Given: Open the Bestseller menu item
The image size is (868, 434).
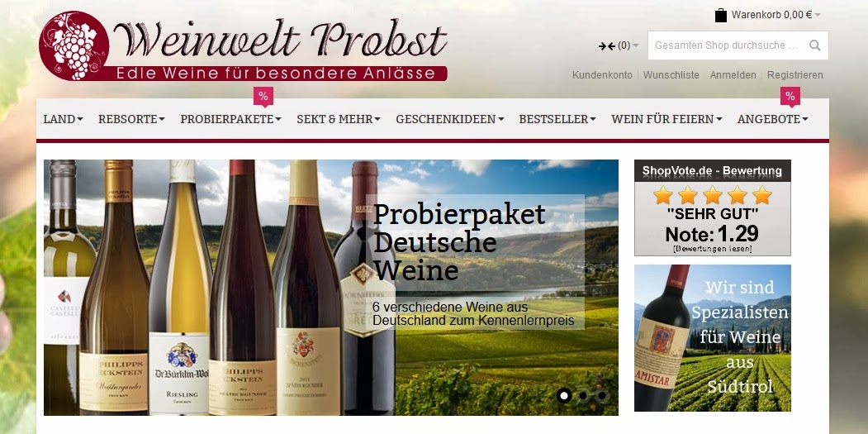Looking at the screenshot, I should tap(557, 118).
